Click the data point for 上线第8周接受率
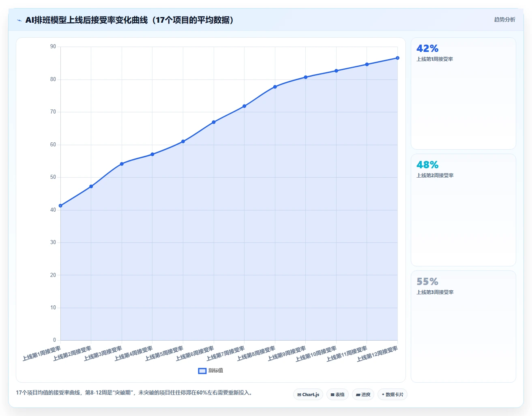Image resolution: width=532 pixels, height=416 pixels. point(275,87)
